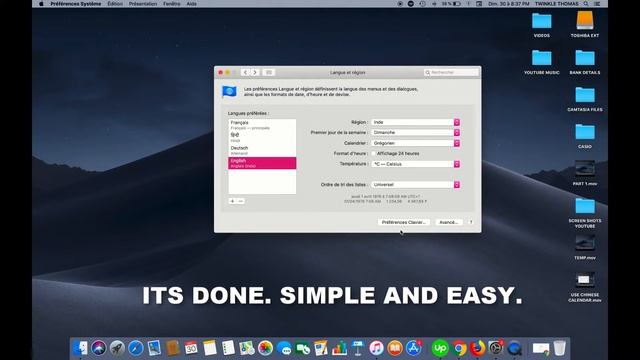
Task: Click the help question mark button
Action: click(471, 222)
